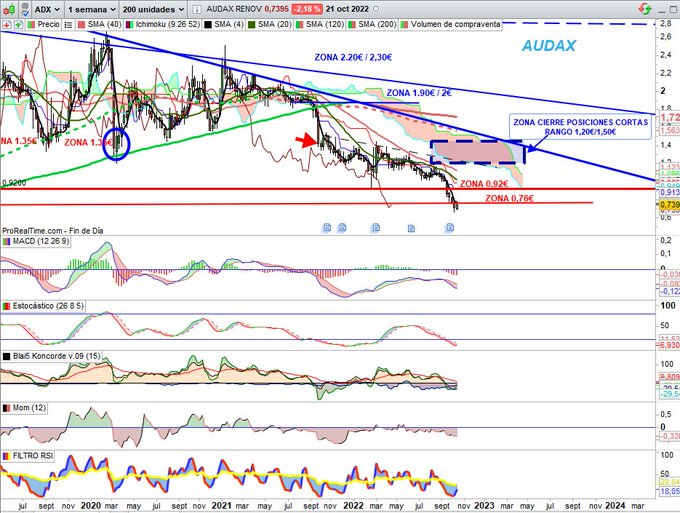This screenshot has height=513, width=680.
Task: Click the info icon next to AUDAX RENOV
Action: (x=196, y=9)
